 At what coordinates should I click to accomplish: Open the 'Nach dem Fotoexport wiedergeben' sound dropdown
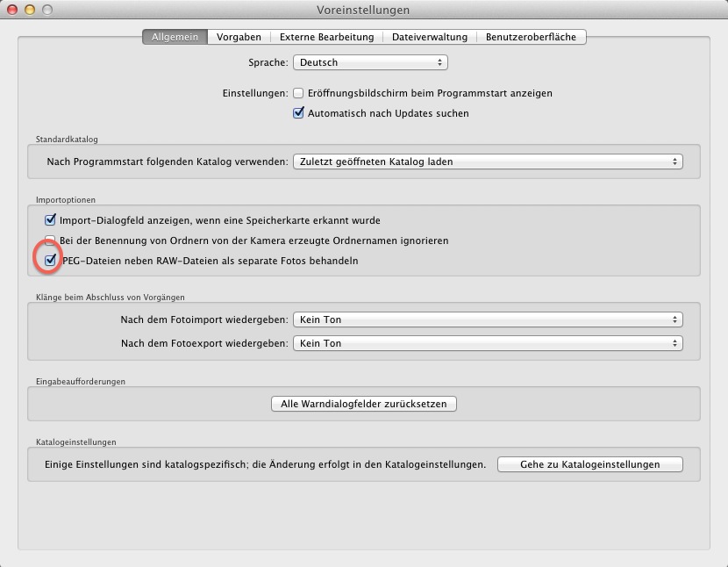click(x=488, y=343)
